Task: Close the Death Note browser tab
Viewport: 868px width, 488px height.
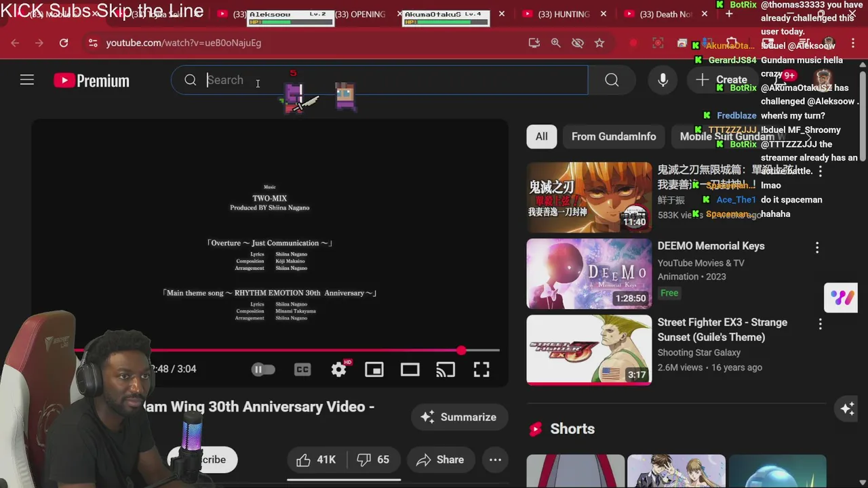Action: 705,14
